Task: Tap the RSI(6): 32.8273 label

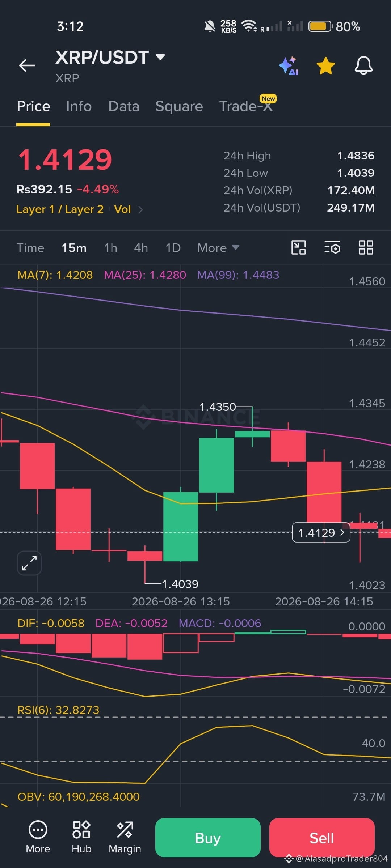Action: click(58, 710)
